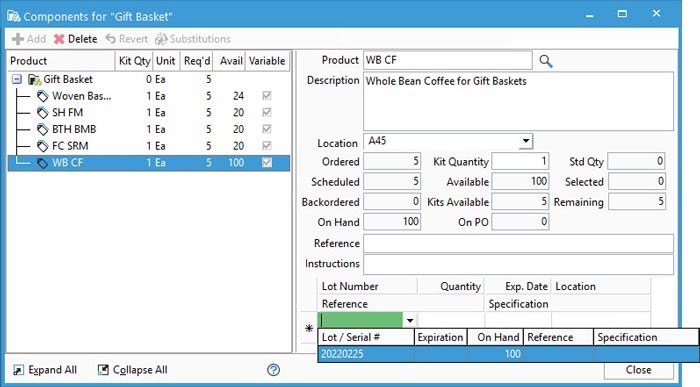Screen dimensions: 700x387
Task: Click the Unit column header
Action: pyautogui.click(x=166, y=61)
